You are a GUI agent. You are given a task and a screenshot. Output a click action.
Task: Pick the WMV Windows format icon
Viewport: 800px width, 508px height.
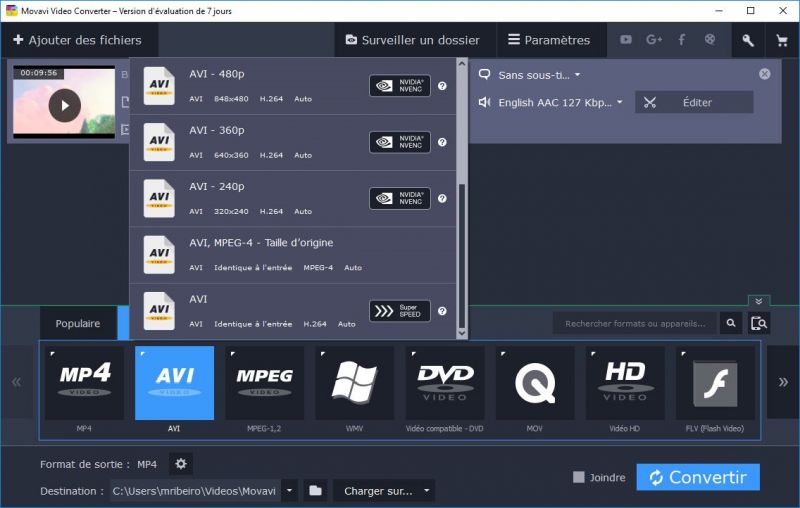pyautogui.click(x=354, y=383)
